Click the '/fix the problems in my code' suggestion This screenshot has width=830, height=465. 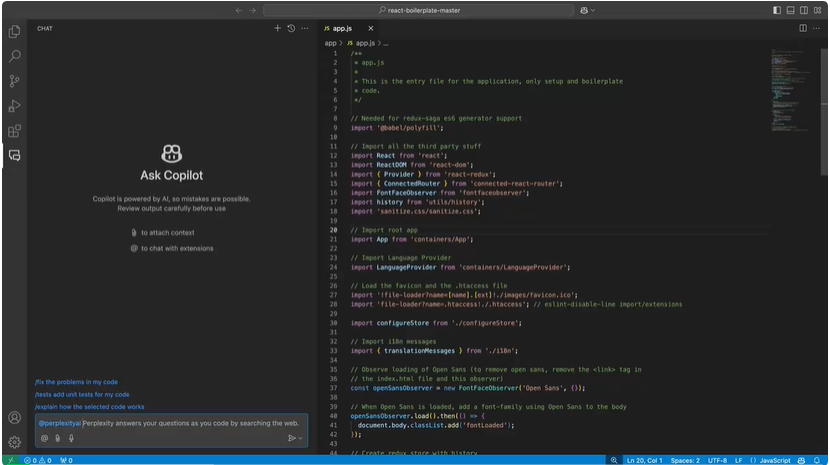tap(76, 382)
